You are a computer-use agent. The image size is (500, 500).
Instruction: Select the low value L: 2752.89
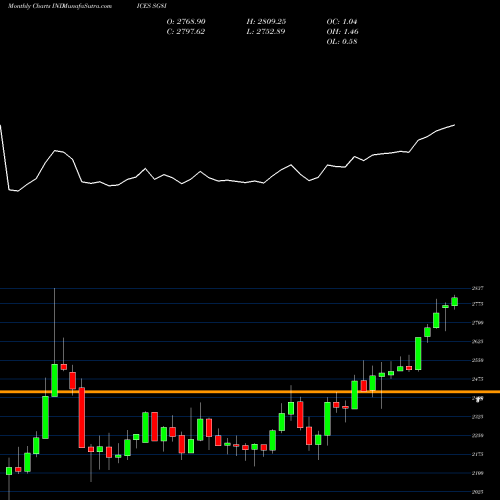pos(266,32)
